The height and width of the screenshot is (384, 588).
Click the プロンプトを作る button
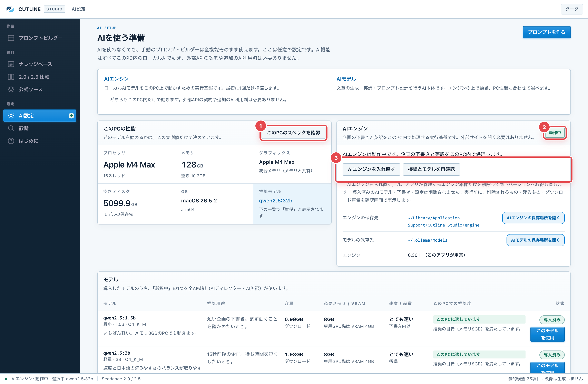547,32
